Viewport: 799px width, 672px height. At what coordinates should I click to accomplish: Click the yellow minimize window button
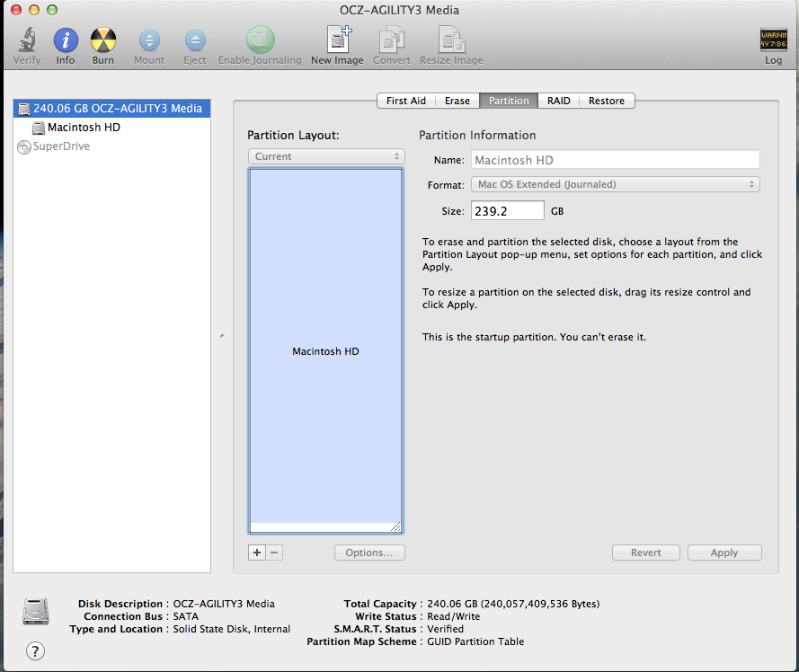point(34,10)
